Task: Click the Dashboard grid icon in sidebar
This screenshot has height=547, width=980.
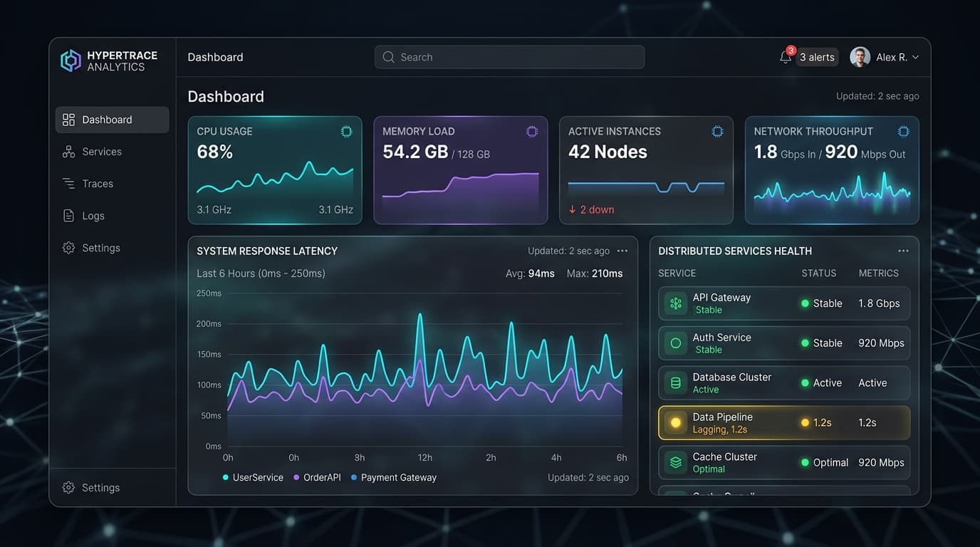Action: [68, 120]
